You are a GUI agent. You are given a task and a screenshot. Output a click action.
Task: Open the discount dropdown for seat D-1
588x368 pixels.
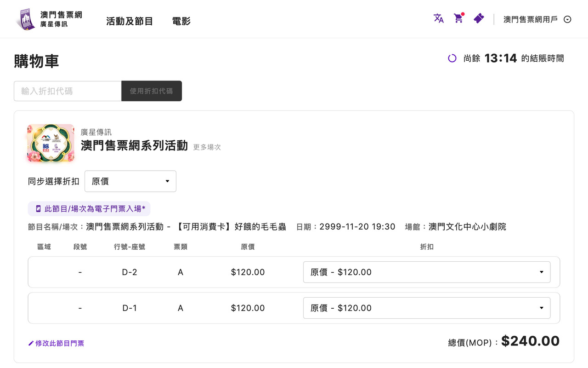427,308
